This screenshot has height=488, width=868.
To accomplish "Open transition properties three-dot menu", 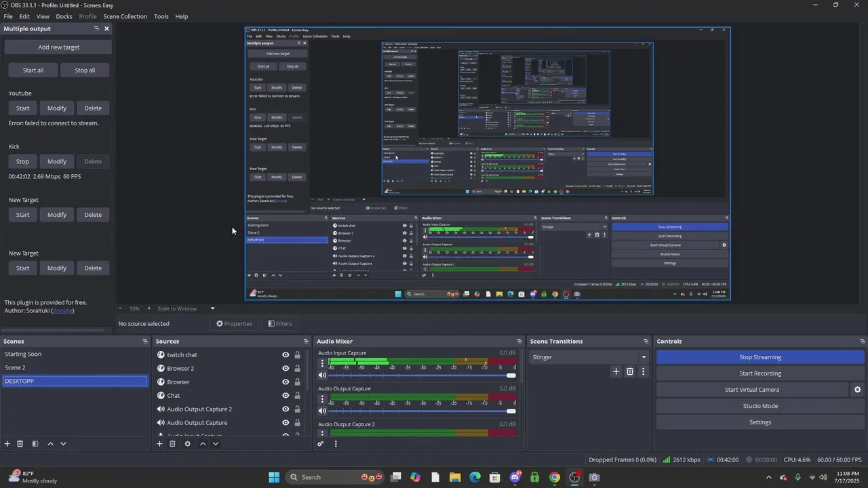I will tap(643, 371).
